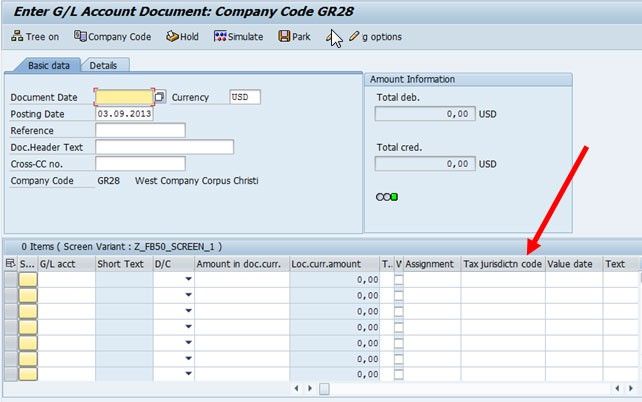Image resolution: width=642 pixels, height=402 pixels.
Task: Click the Cross-CC no. field
Action: [140, 164]
